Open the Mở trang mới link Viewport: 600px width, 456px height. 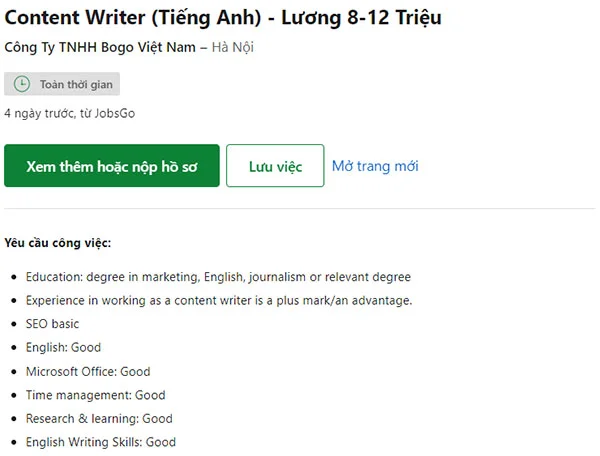click(375, 166)
